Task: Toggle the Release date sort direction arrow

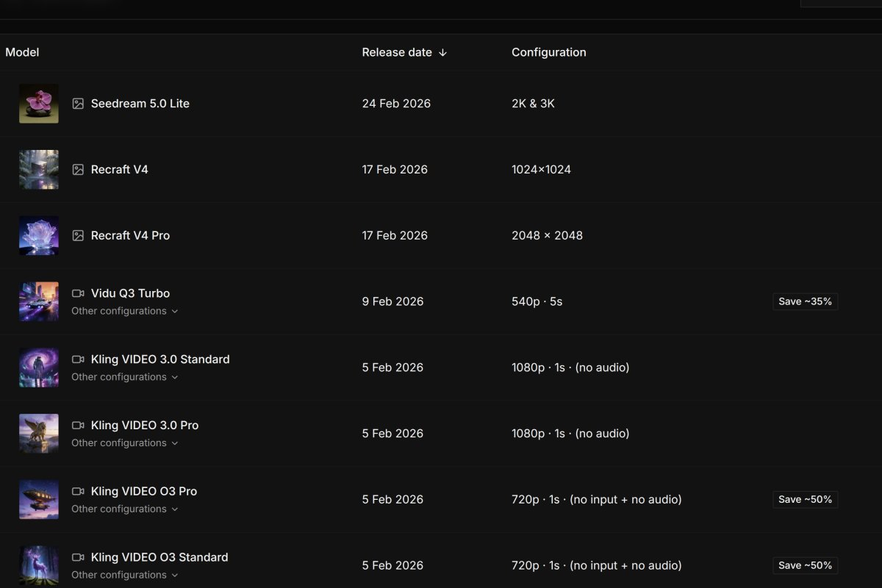Action: (442, 52)
